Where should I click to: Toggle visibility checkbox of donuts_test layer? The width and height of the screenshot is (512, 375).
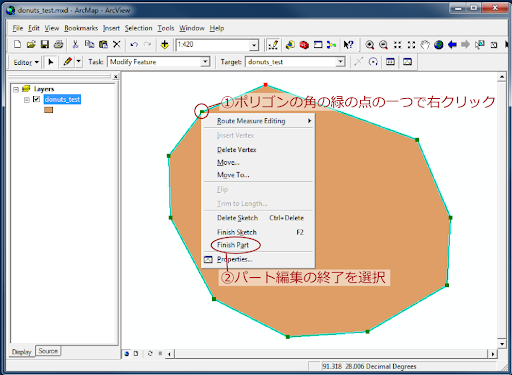coord(36,99)
